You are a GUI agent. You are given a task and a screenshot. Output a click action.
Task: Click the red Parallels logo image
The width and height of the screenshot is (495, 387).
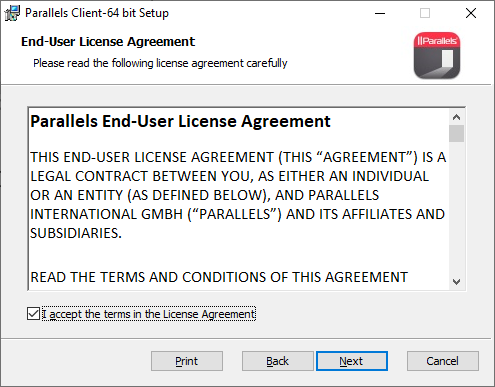(x=437, y=55)
